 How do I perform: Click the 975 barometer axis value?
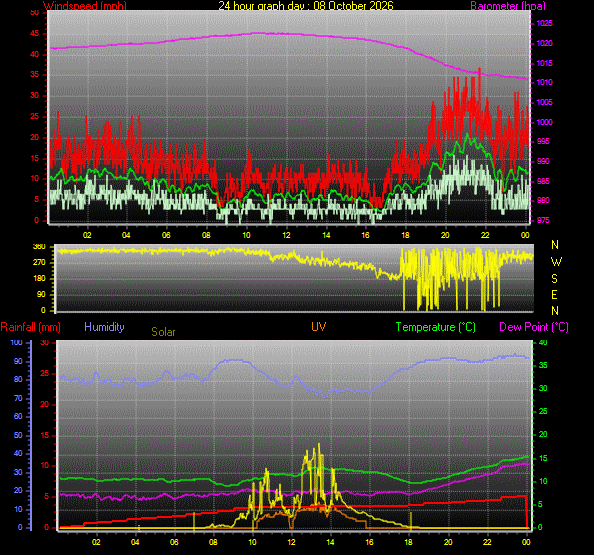(x=543, y=220)
